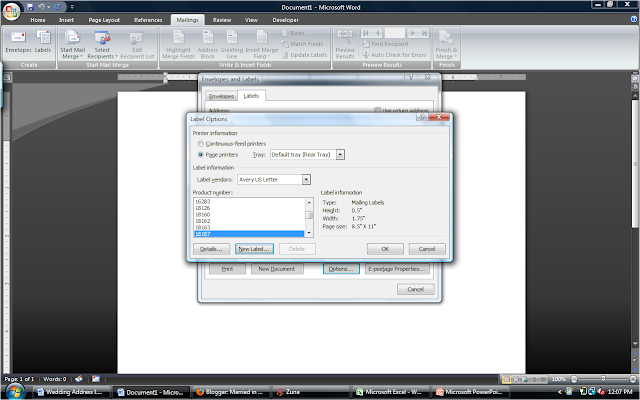Click the Finish & Merge icon
Screen dimensions: 640x400
(x=446, y=44)
